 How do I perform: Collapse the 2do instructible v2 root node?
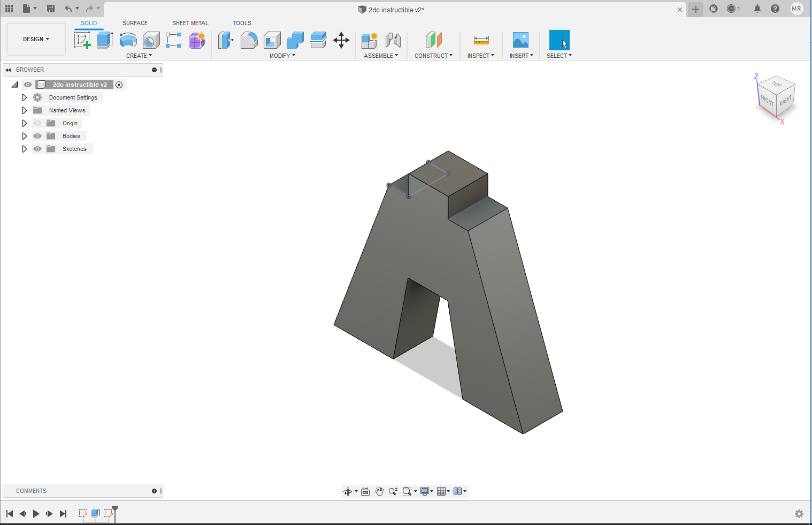pos(15,85)
